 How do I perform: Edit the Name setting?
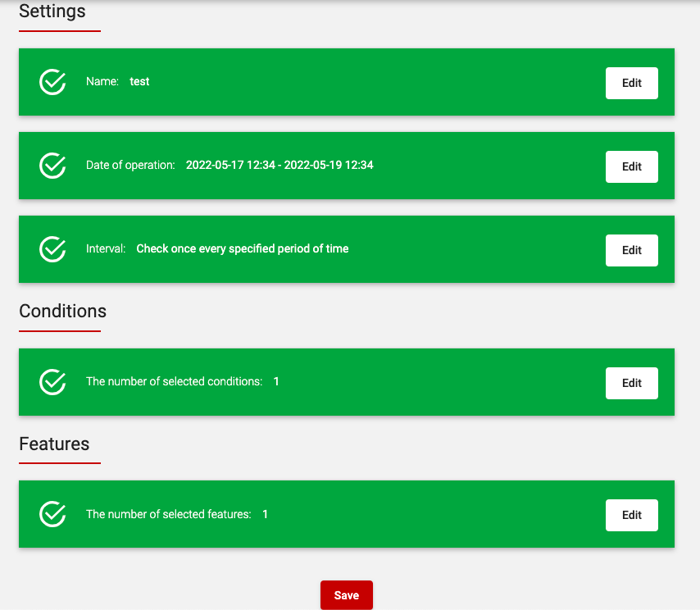pyautogui.click(x=632, y=83)
